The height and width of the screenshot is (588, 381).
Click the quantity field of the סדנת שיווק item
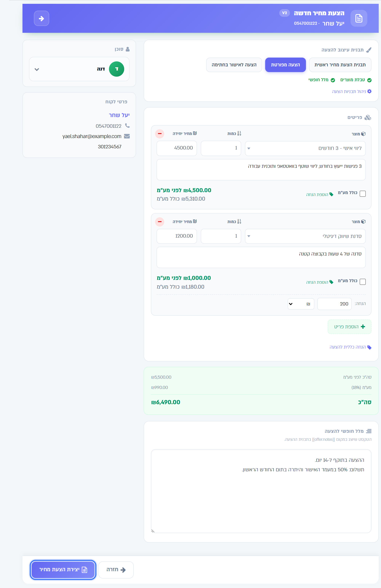[x=221, y=236]
